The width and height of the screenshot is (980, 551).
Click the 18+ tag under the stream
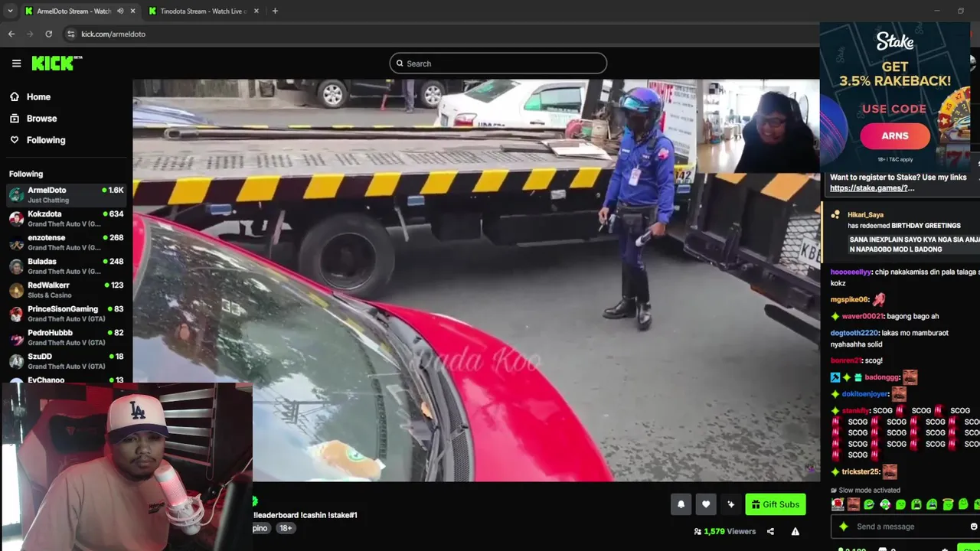point(285,528)
